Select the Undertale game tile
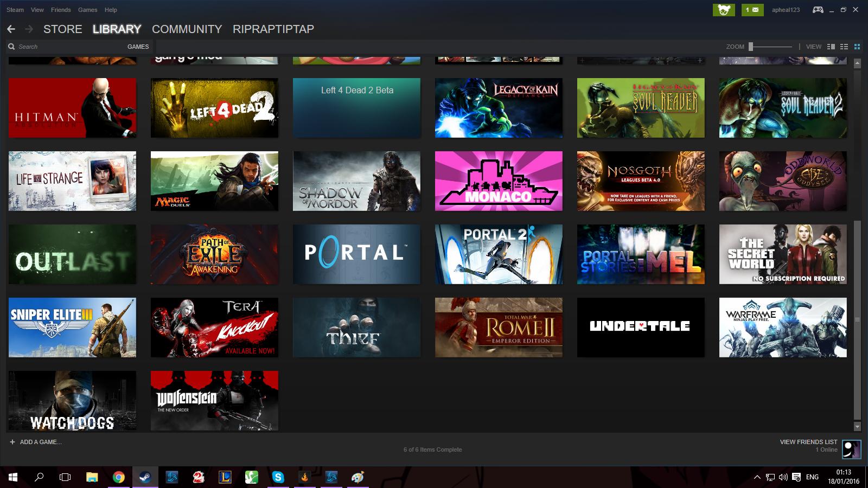The height and width of the screenshot is (488, 868). point(641,328)
